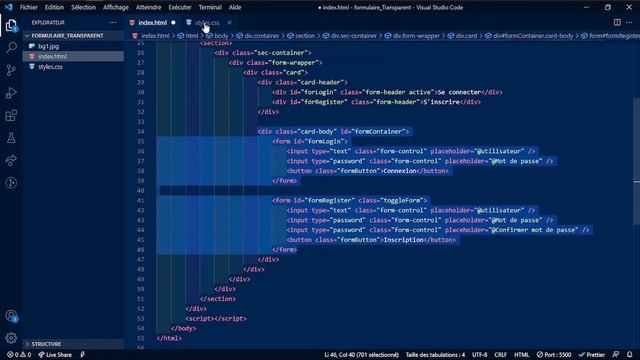Click the feedback icon in the status bar
640x360 pixels.
pos(616,355)
